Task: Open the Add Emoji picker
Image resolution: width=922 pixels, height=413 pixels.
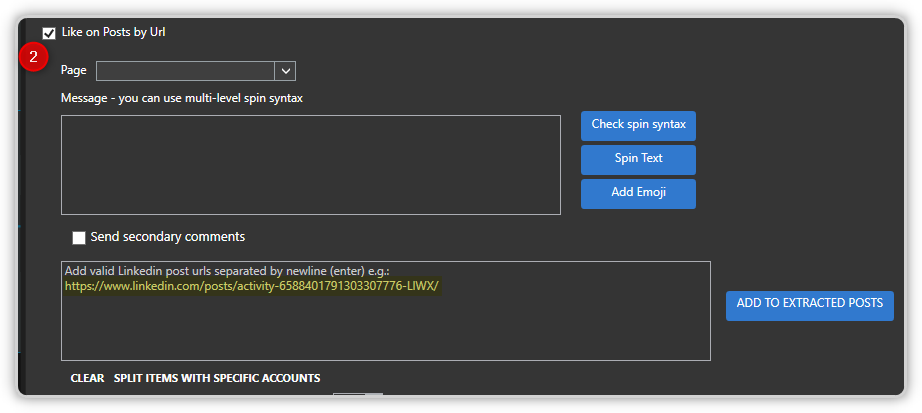Action: [x=639, y=194]
